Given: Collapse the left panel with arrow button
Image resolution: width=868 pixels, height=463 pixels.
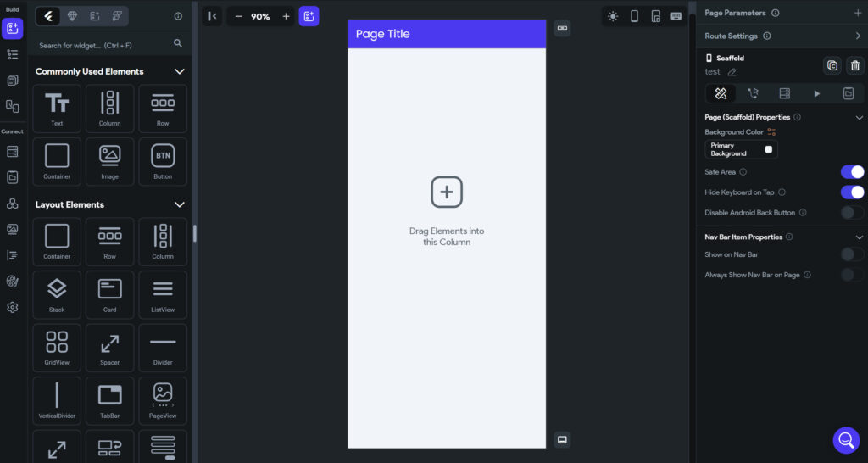Looking at the screenshot, I should (x=212, y=16).
